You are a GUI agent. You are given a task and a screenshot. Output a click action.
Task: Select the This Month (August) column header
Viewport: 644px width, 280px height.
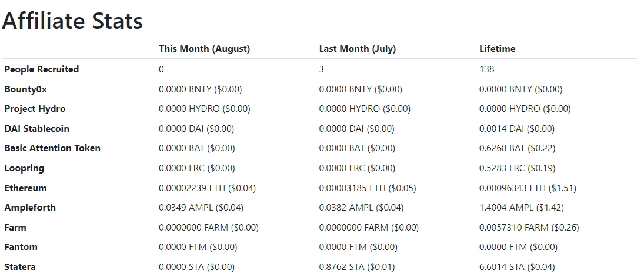[x=205, y=48]
